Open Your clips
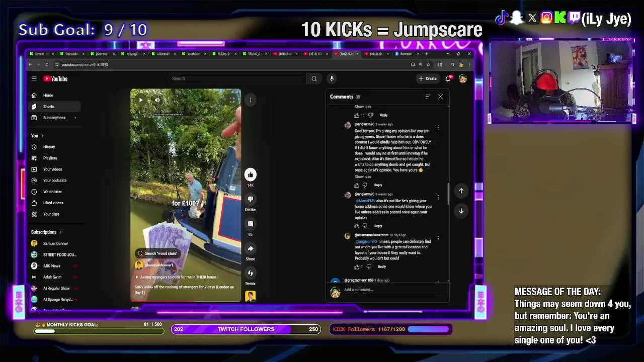Image resolution: width=644 pixels, height=362 pixels. 54,214
